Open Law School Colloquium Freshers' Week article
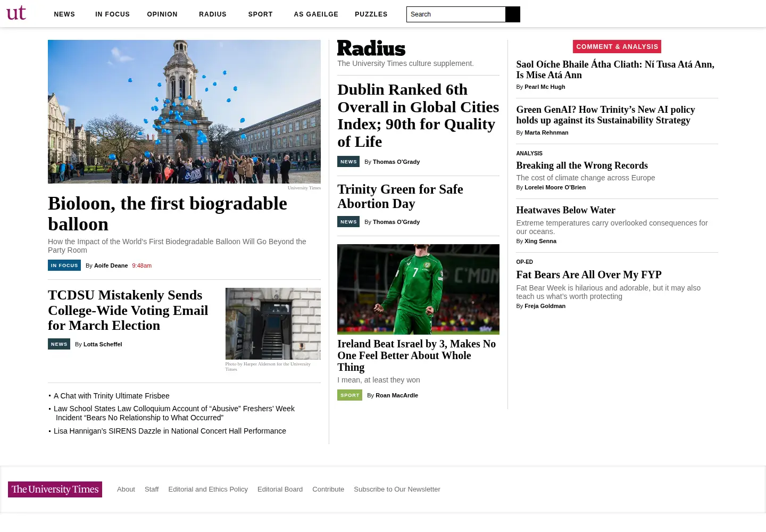Screen dimensions: 766x532 [174, 413]
